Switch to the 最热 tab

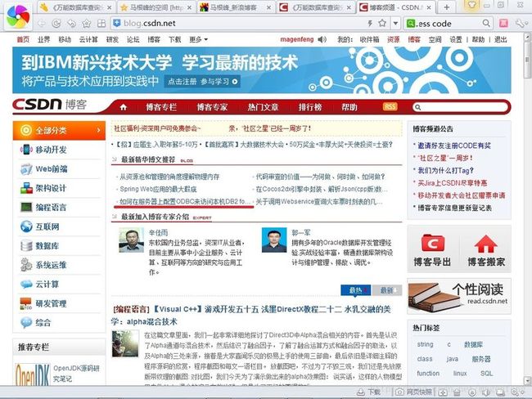356,290
